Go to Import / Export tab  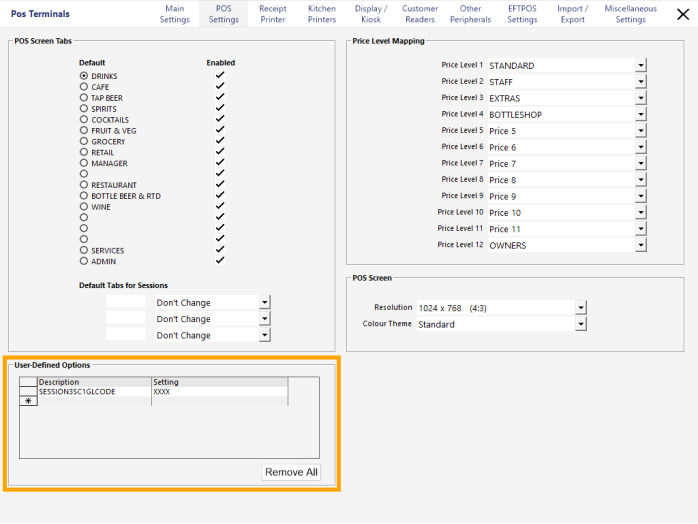click(x=572, y=14)
